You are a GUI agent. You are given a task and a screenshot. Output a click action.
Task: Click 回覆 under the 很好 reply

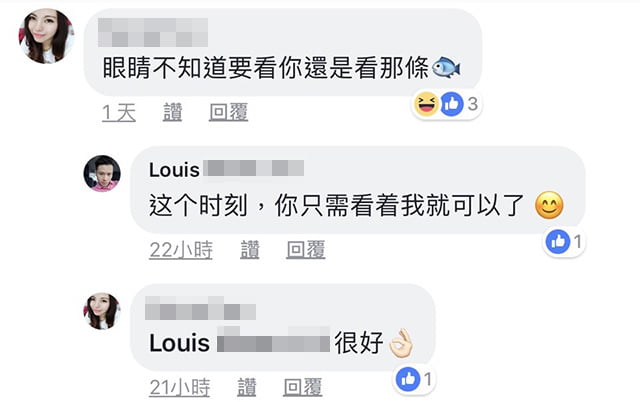302,387
